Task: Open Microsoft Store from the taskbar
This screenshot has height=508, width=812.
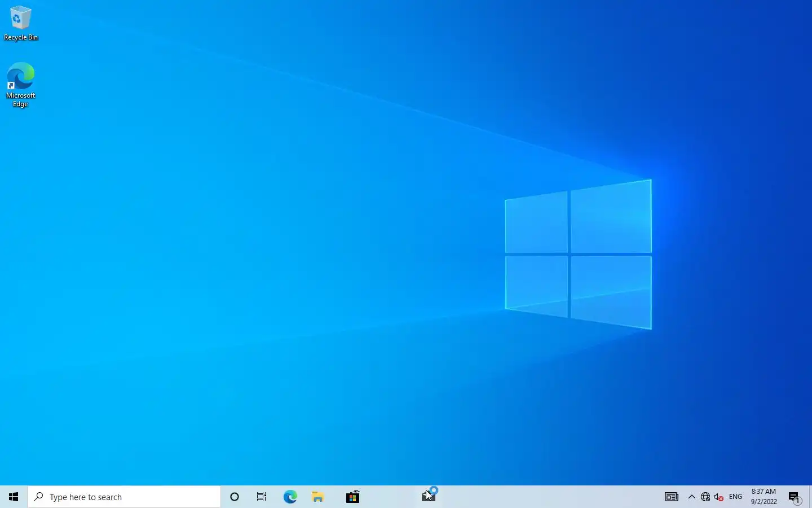Action: pyautogui.click(x=353, y=497)
